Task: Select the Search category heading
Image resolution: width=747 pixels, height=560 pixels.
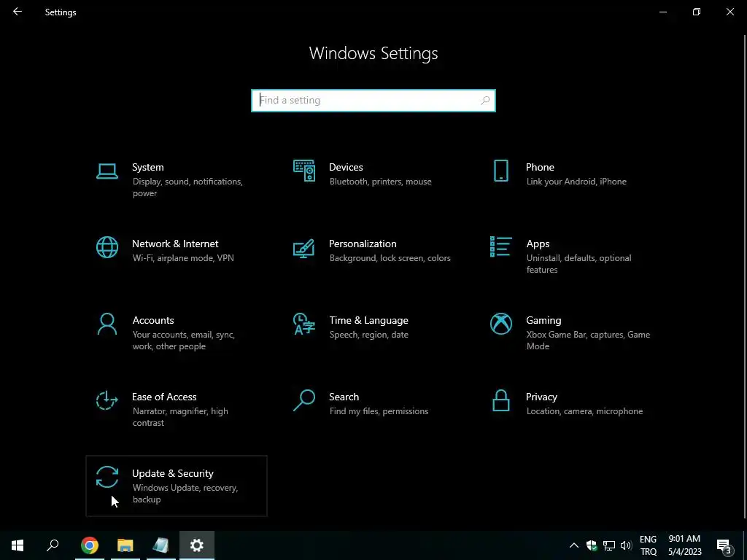Action: pyautogui.click(x=344, y=397)
